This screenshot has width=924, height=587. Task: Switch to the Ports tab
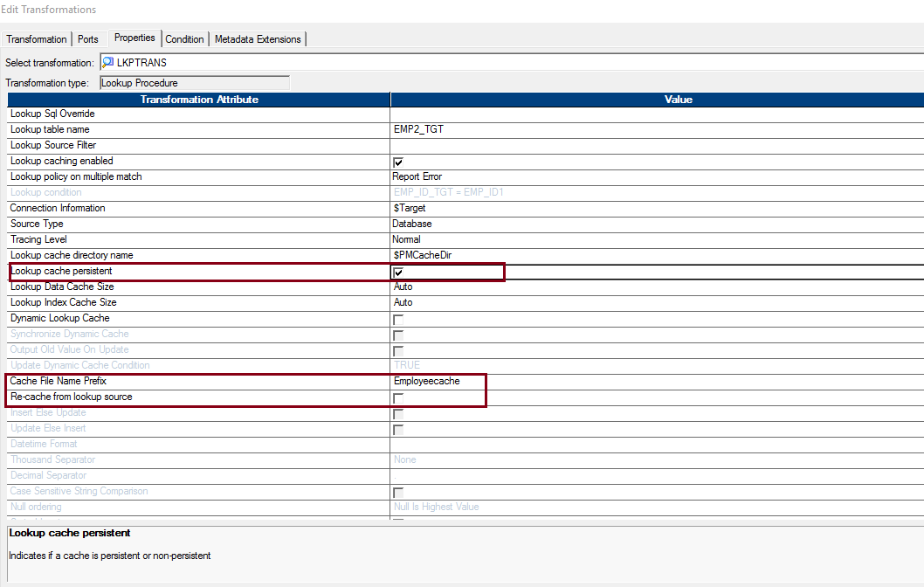coord(88,38)
